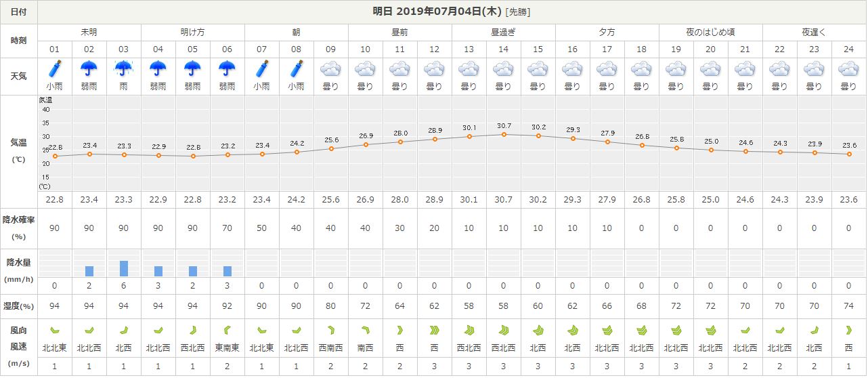Click the 夜遅く time period header
This screenshot has width=868, height=378.
coord(815,32)
